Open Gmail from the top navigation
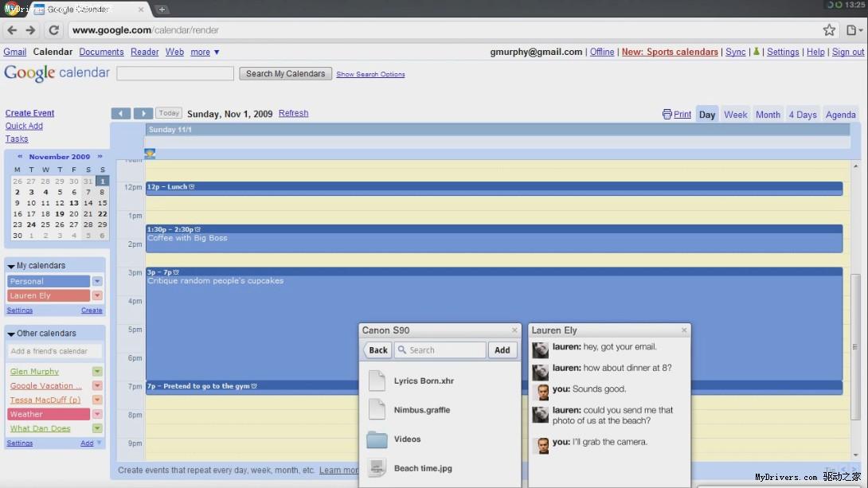The image size is (868, 488). pos(15,52)
